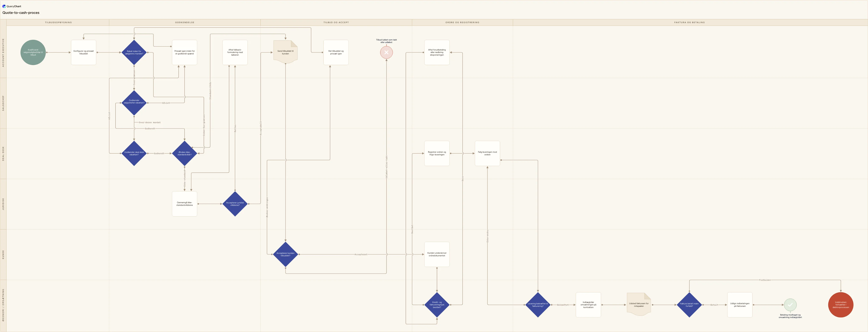Click the 'ORDRE OG REGISTRERING' phase header
The image size is (868, 332).
tap(462, 23)
